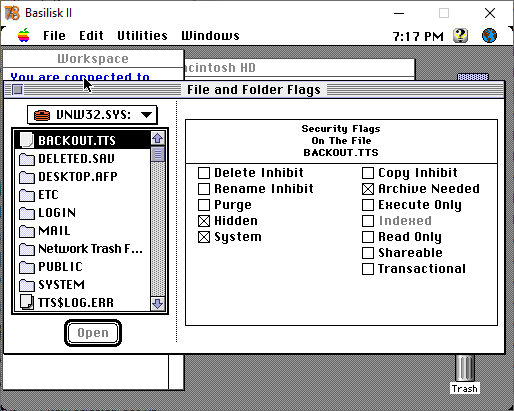Viewport: 514px width, 411px height.
Task: Open the VNW32.SYS volume dropdown arrow
Action: pyautogui.click(x=146, y=115)
